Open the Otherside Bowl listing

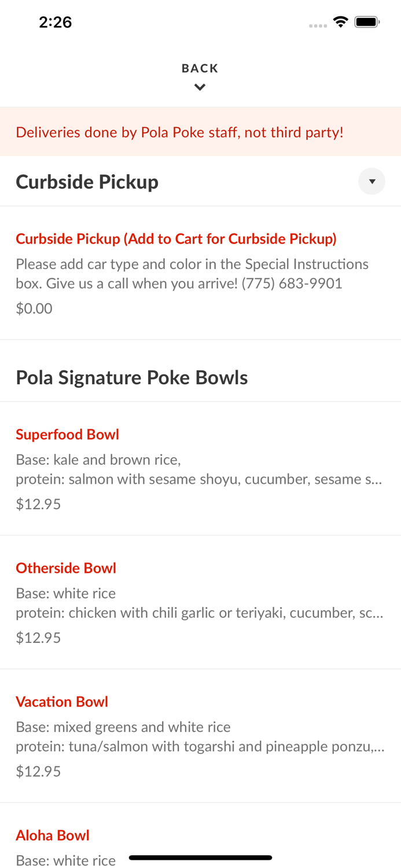pyautogui.click(x=66, y=568)
